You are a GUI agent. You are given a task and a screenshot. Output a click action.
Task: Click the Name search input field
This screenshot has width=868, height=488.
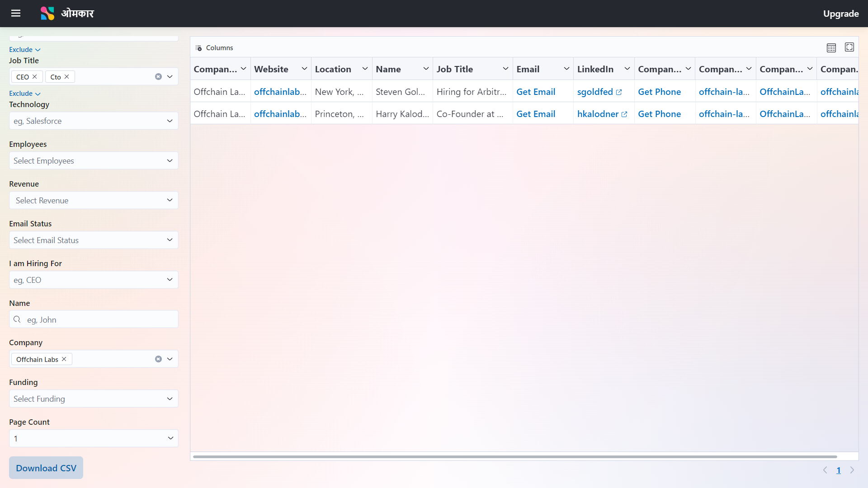pyautogui.click(x=94, y=319)
